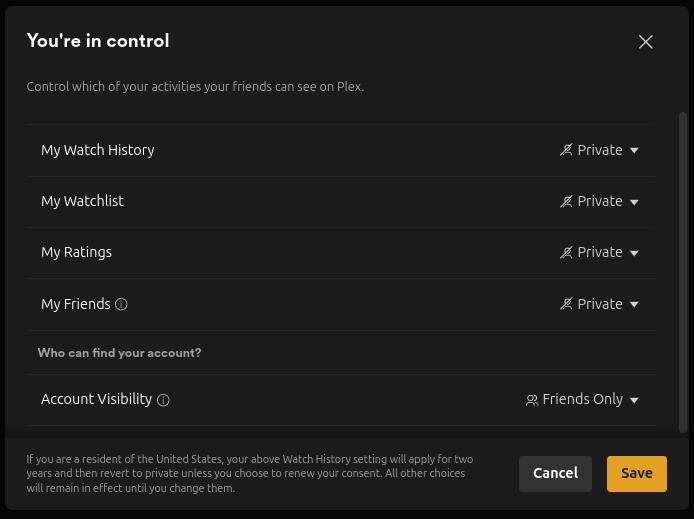The image size is (694, 519).
Task: Open the My Friends privacy dropdown arrow
Action: click(x=634, y=304)
